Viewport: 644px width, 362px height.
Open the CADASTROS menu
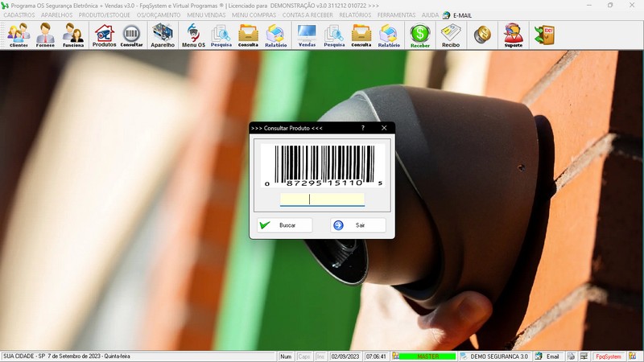19,15
